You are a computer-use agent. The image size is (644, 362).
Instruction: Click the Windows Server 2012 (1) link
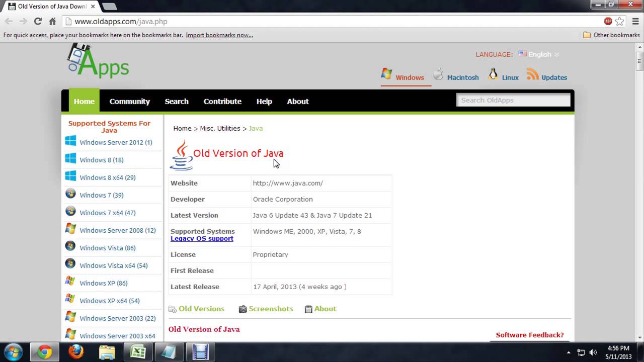pyautogui.click(x=116, y=142)
